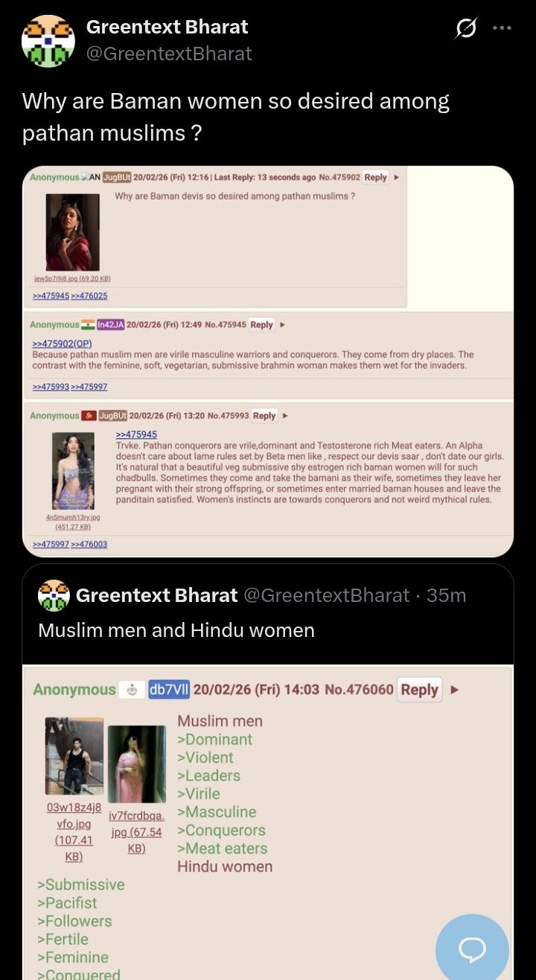Tap Reply button on post No.476060
This screenshot has width=536, height=980.
[419, 690]
